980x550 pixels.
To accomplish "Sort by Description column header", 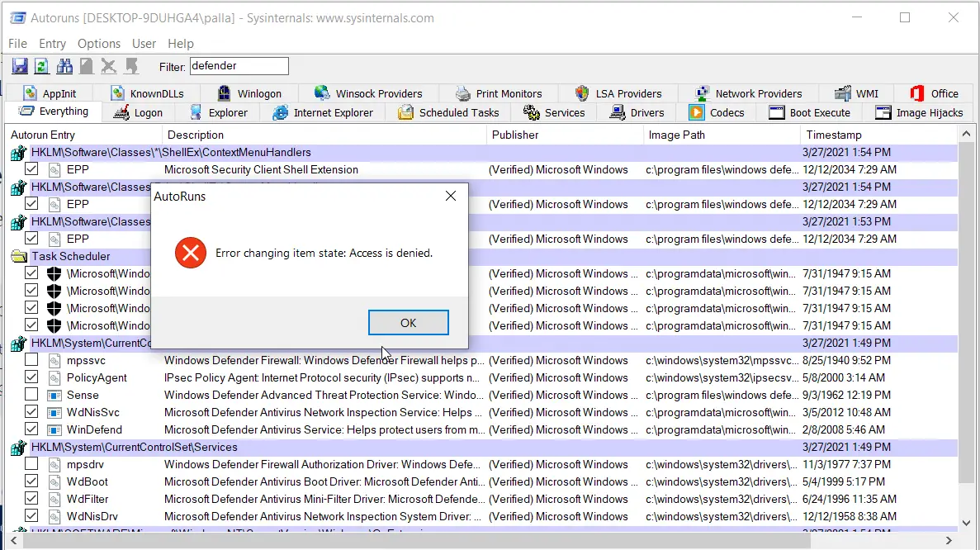I will click(x=324, y=135).
